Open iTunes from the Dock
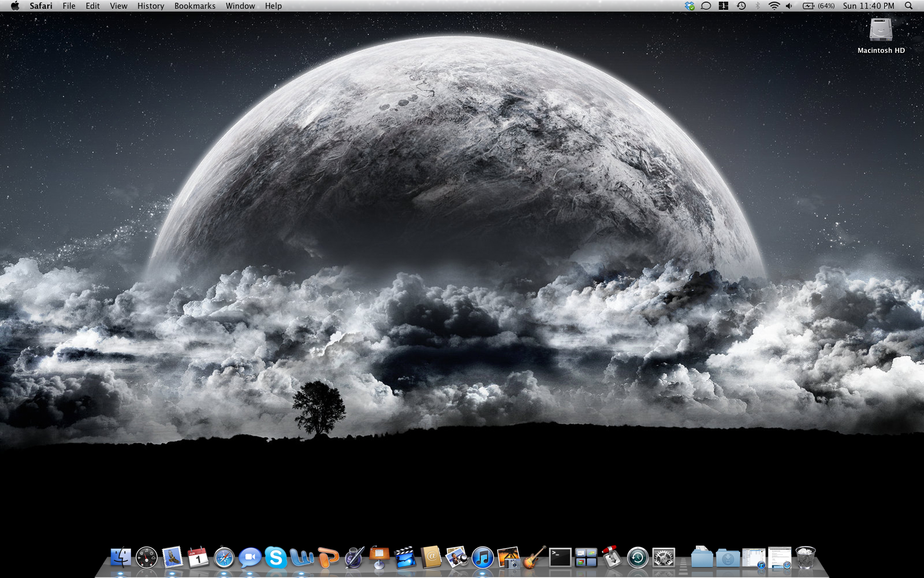The width and height of the screenshot is (924, 578). point(483,558)
